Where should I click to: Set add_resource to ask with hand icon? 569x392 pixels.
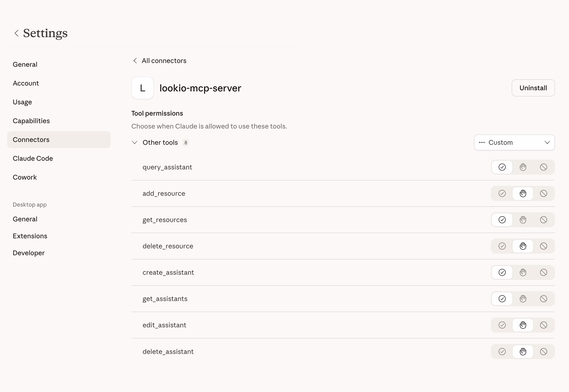pos(523,193)
